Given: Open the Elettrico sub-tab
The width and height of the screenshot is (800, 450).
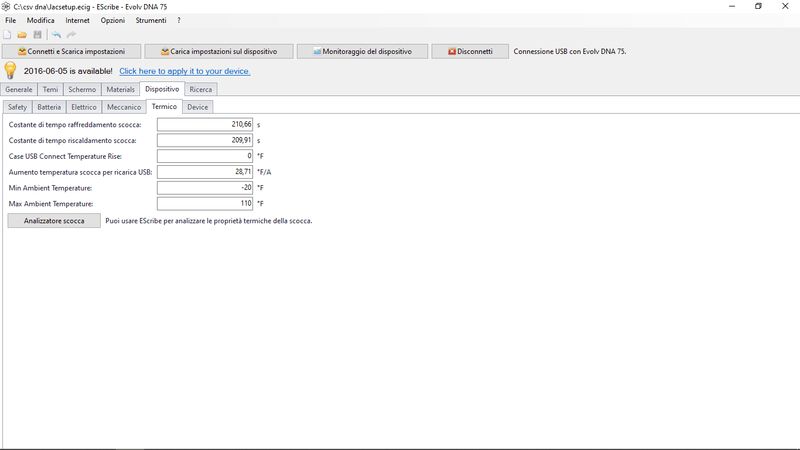Looking at the screenshot, I should point(84,107).
